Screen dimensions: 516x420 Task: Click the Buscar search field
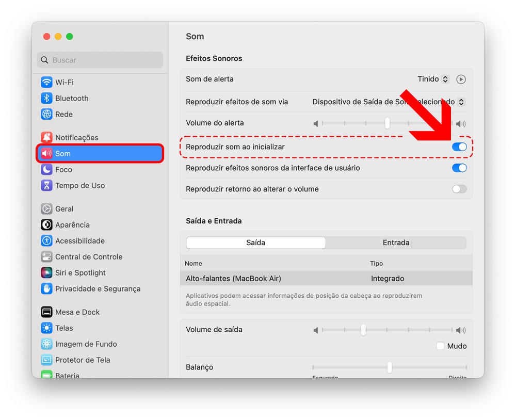[x=100, y=60]
